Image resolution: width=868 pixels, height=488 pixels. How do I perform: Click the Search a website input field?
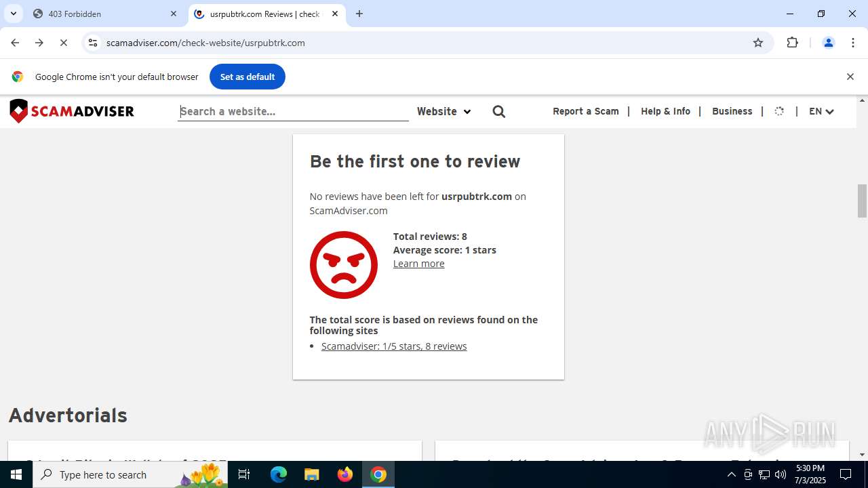pyautogui.click(x=294, y=111)
